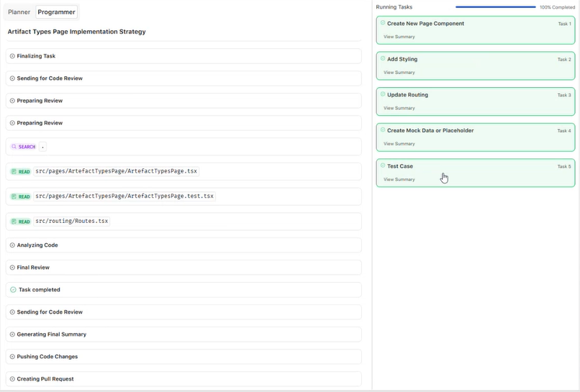The image size is (580, 392).
Task: Expand the Finalizing Task step icon
Action: pos(12,56)
